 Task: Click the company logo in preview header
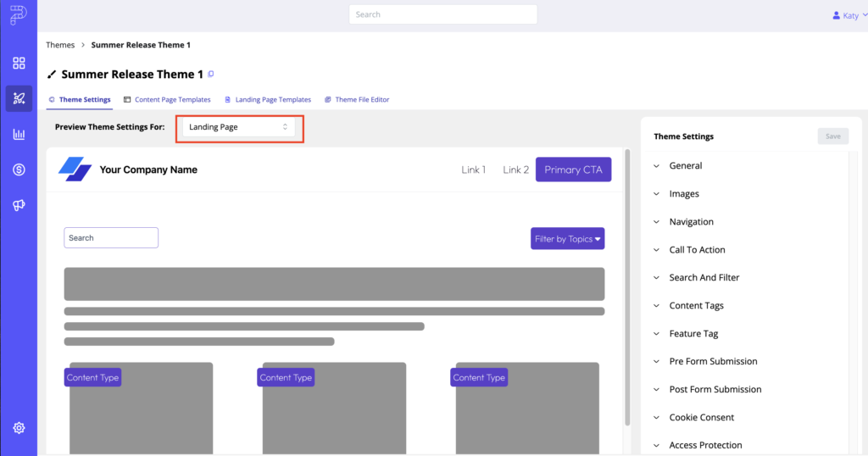[x=75, y=170]
